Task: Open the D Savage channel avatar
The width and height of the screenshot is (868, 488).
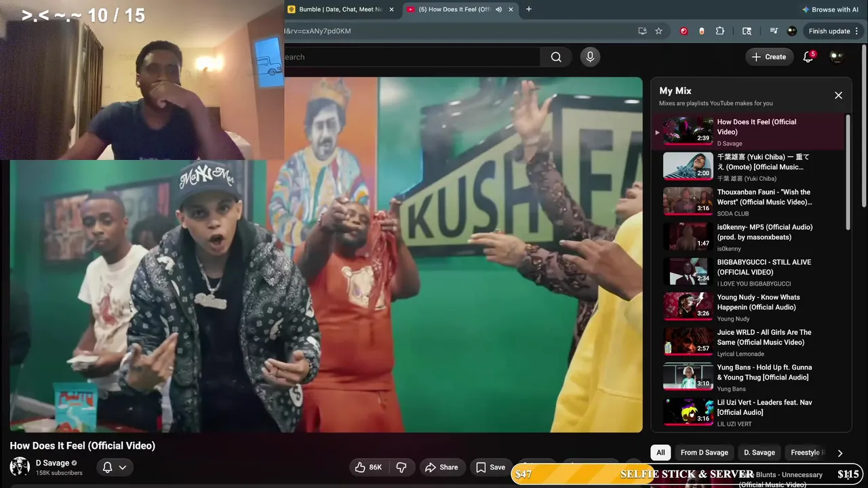Action: pos(20,467)
